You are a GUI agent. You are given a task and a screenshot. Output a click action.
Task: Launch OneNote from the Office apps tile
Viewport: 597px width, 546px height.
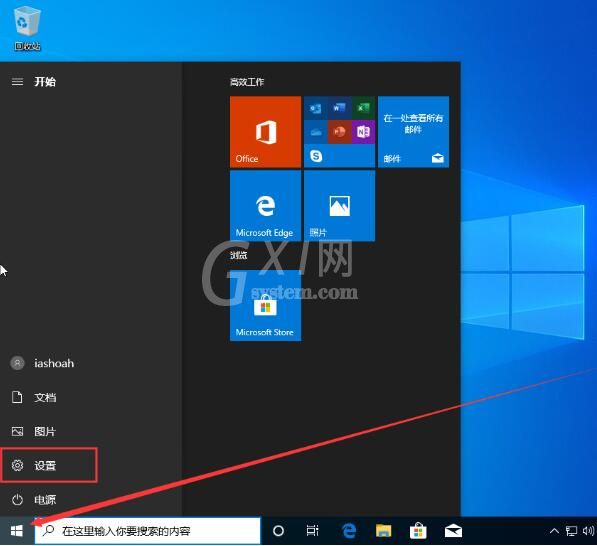(x=363, y=132)
